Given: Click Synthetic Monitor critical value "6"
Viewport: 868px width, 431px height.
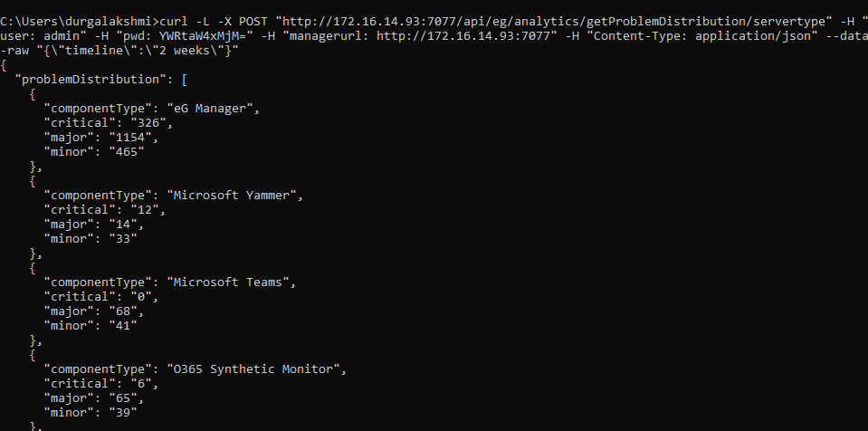Looking at the screenshot, I should pos(141,383).
